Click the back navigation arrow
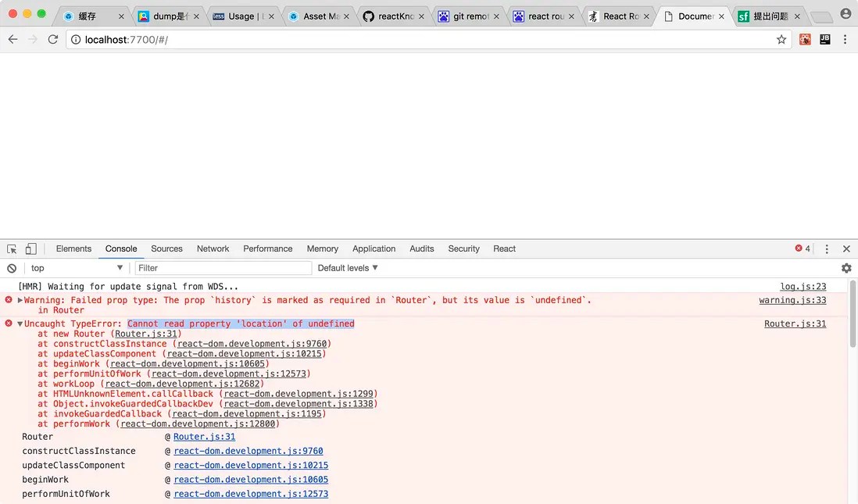Viewport: 858px width, 504px height. (x=13, y=39)
